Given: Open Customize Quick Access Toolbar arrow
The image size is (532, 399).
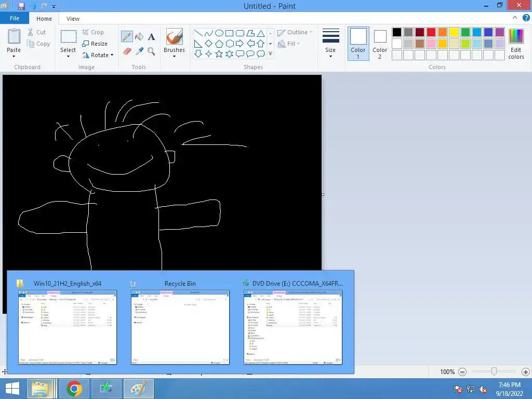Looking at the screenshot, I should click(54, 6).
